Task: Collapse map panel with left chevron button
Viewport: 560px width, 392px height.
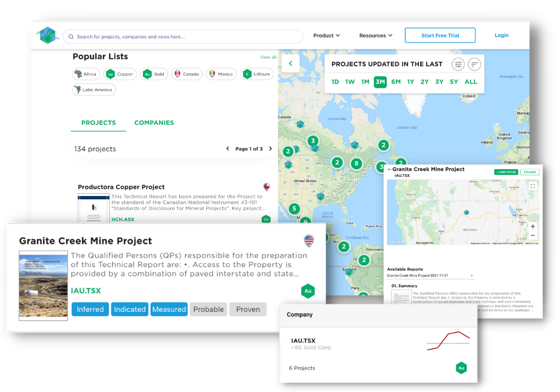Action: (290, 63)
